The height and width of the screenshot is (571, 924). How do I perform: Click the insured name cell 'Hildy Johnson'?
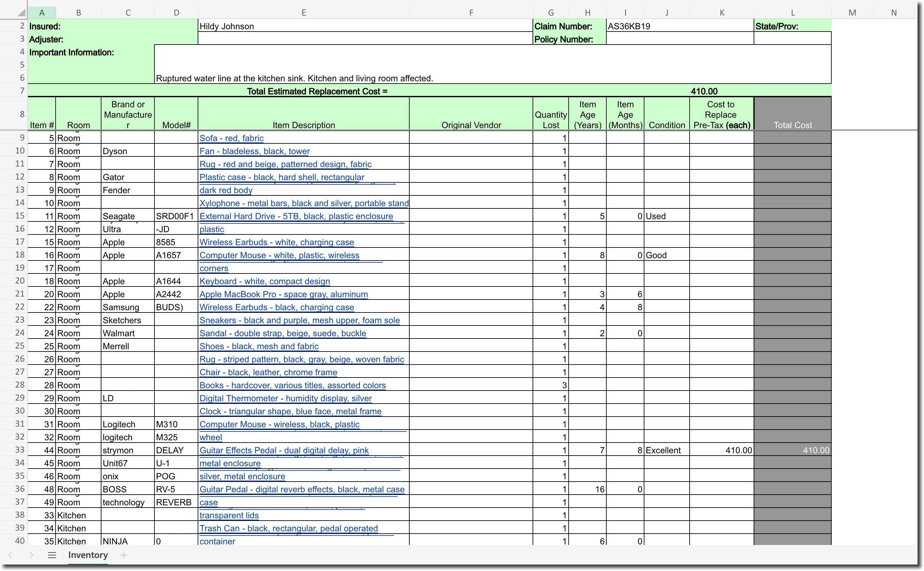[365, 26]
